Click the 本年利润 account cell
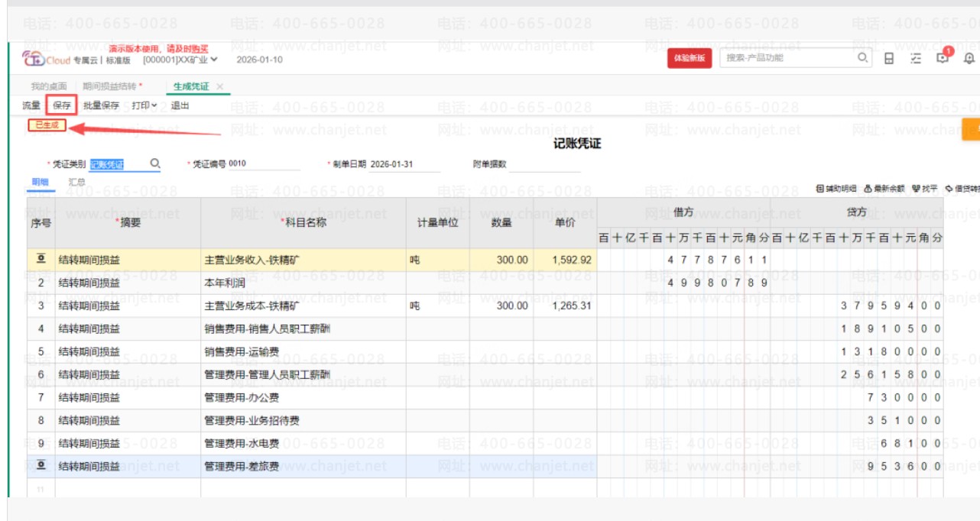The image size is (980, 521). (303, 283)
